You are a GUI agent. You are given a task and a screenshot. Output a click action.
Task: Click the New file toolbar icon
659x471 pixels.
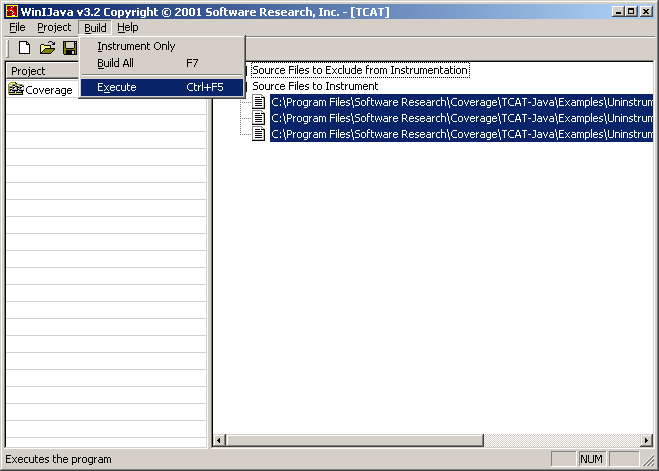coord(24,48)
